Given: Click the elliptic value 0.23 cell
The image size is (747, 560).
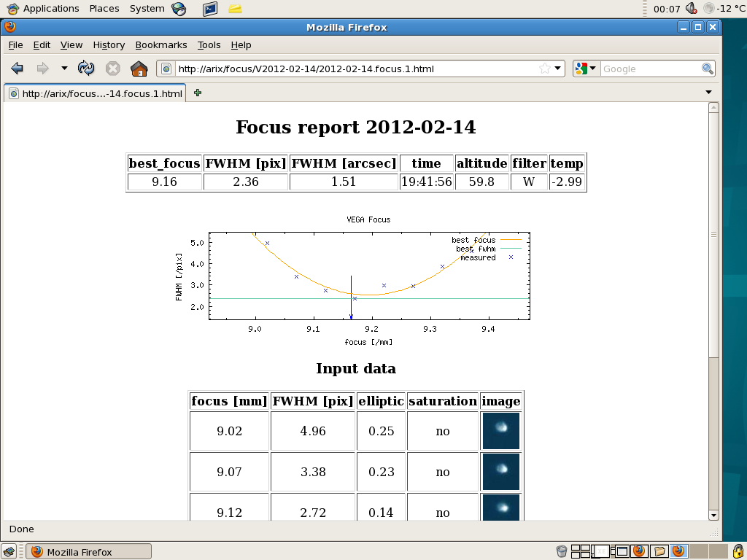Looking at the screenshot, I should pyautogui.click(x=381, y=472).
